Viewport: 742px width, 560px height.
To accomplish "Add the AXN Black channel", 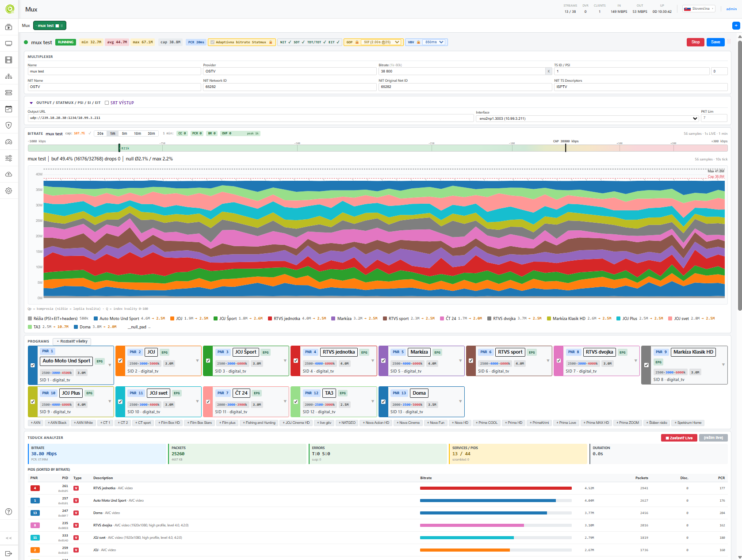I will click(57, 423).
